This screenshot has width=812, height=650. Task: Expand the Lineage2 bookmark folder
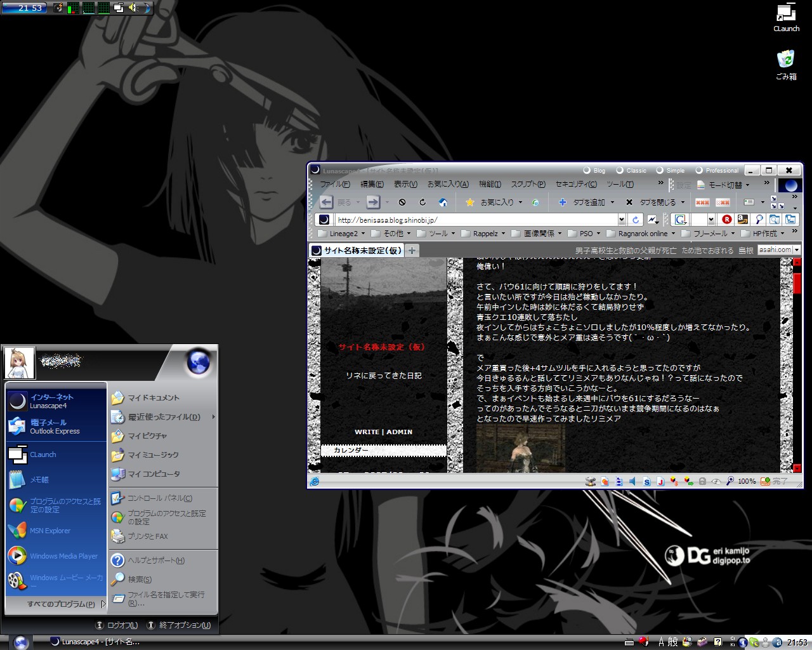click(x=343, y=234)
